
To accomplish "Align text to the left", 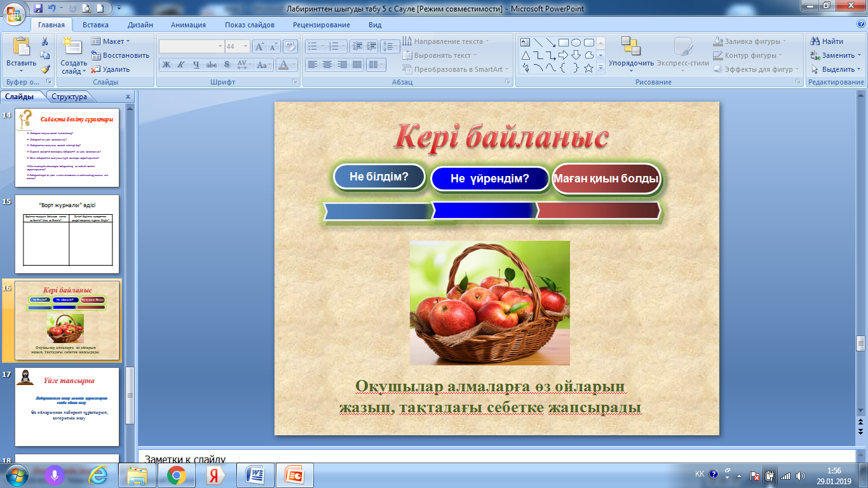I will click(x=312, y=65).
